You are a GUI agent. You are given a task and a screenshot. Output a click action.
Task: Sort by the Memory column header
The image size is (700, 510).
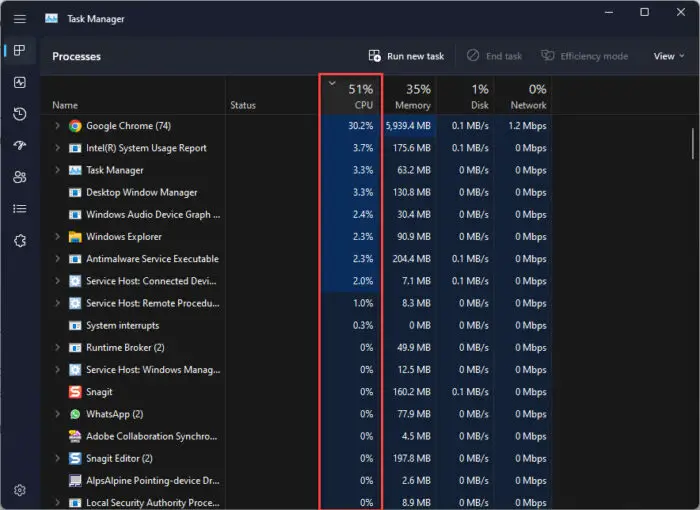tap(410, 95)
